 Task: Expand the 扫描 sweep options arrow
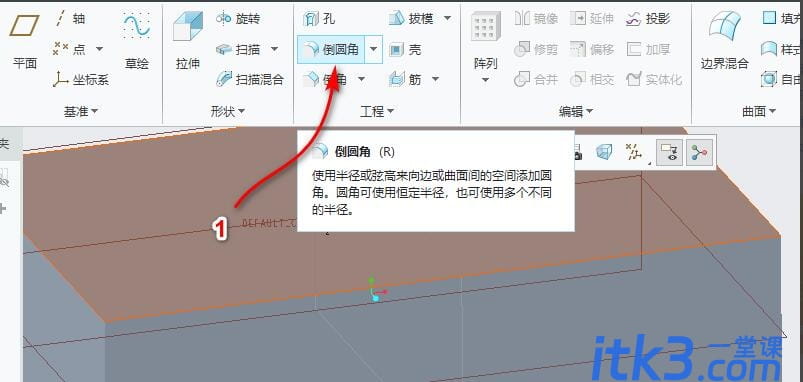click(274, 50)
